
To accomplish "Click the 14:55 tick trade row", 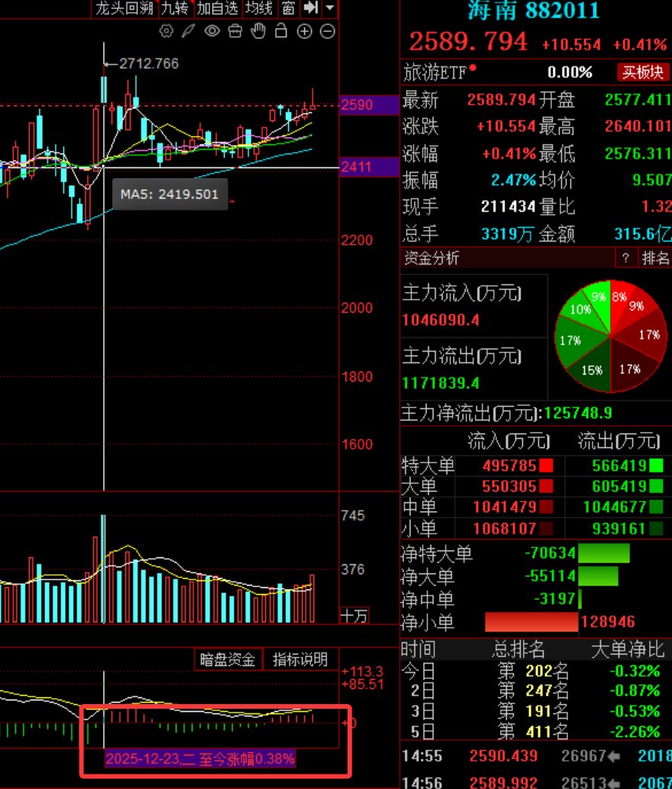I will (537, 756).
